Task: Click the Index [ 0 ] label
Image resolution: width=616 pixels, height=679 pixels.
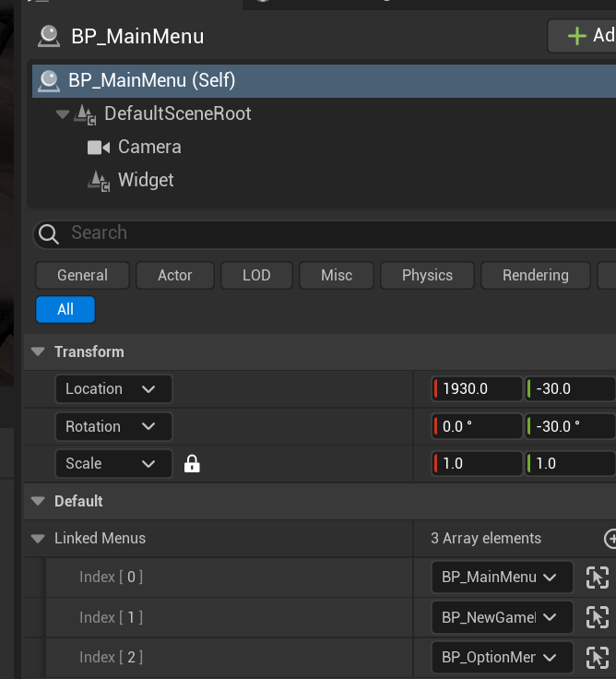Action: 112,578
